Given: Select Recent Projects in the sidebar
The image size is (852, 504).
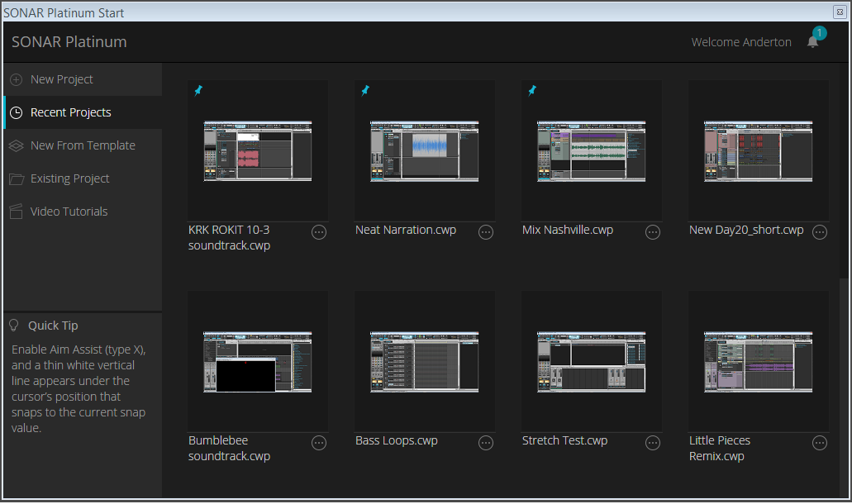Looking at the screenshot, I should 83,112.
